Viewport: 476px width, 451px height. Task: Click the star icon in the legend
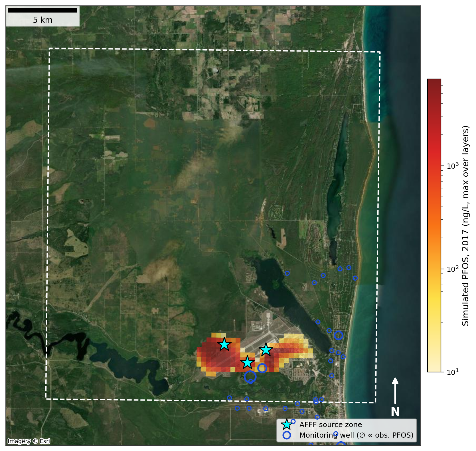pos(287,425)
